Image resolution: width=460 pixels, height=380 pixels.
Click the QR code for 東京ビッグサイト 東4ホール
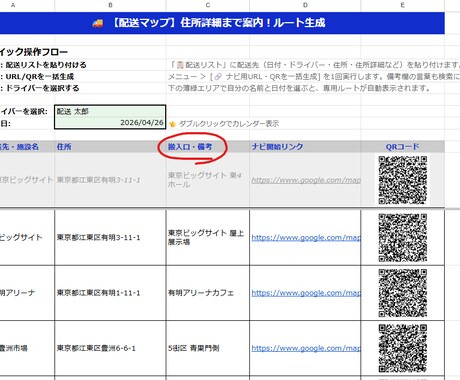403,180
